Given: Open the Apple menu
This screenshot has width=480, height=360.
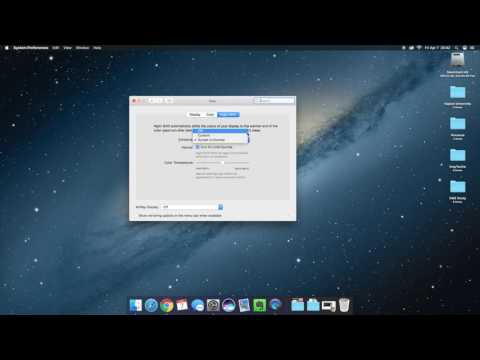Looking at the screenshot, I should coord(7,48).
